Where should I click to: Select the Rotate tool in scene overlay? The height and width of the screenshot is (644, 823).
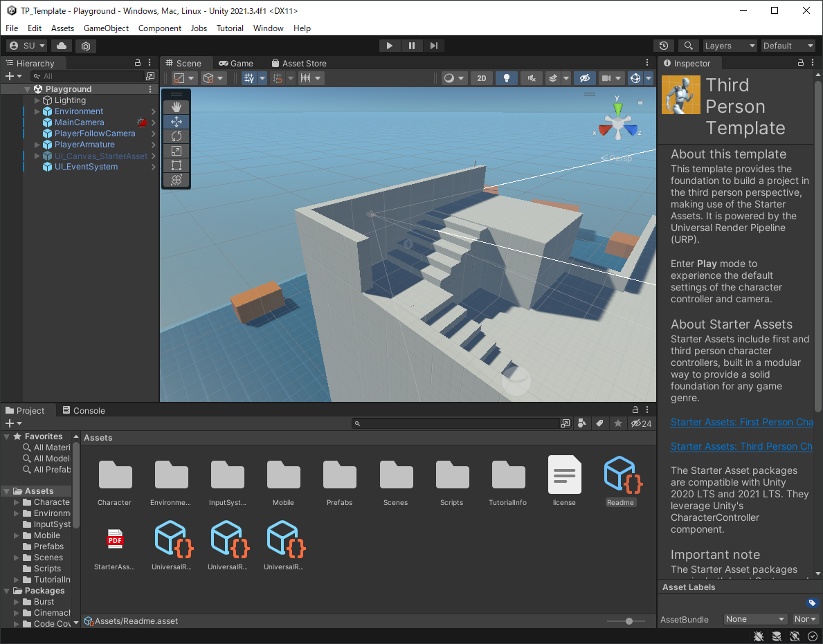pyautogui.click(x=176, y=136)
